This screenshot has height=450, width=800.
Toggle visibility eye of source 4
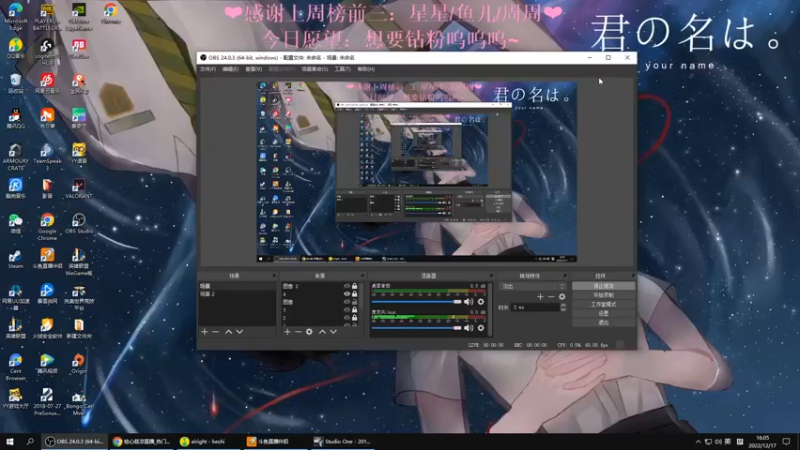[347, 294]
